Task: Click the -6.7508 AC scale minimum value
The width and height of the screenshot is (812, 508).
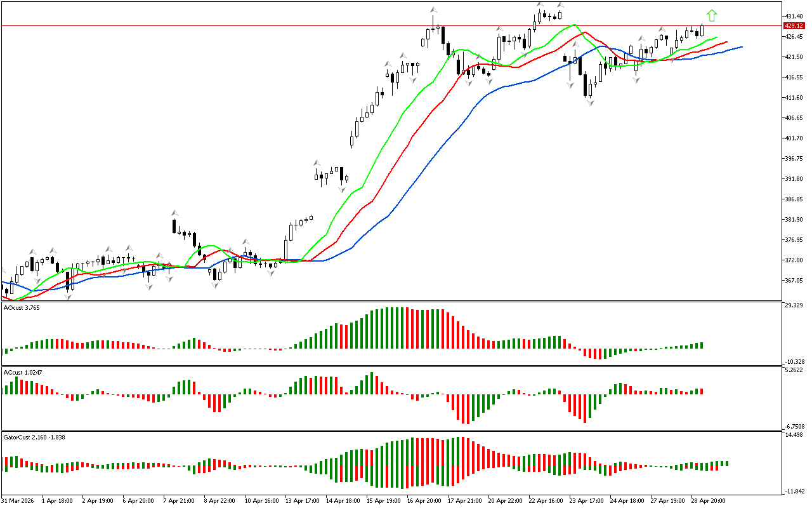Action: coord(794,427)
